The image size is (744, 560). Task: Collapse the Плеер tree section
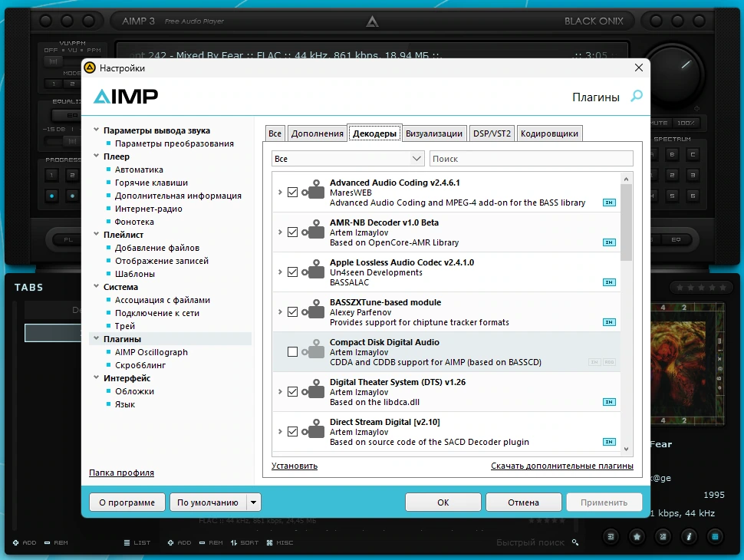[x=97, y=156]
